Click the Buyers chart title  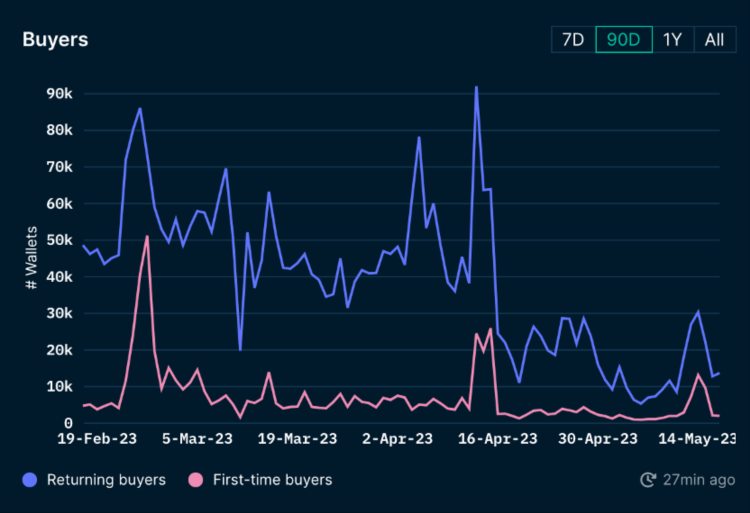point(55,40)
